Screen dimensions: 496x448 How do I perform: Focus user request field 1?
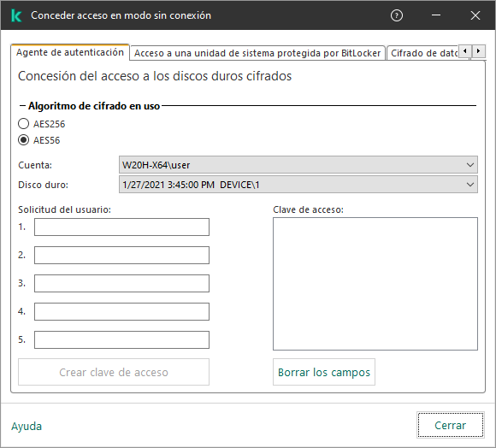121,227
